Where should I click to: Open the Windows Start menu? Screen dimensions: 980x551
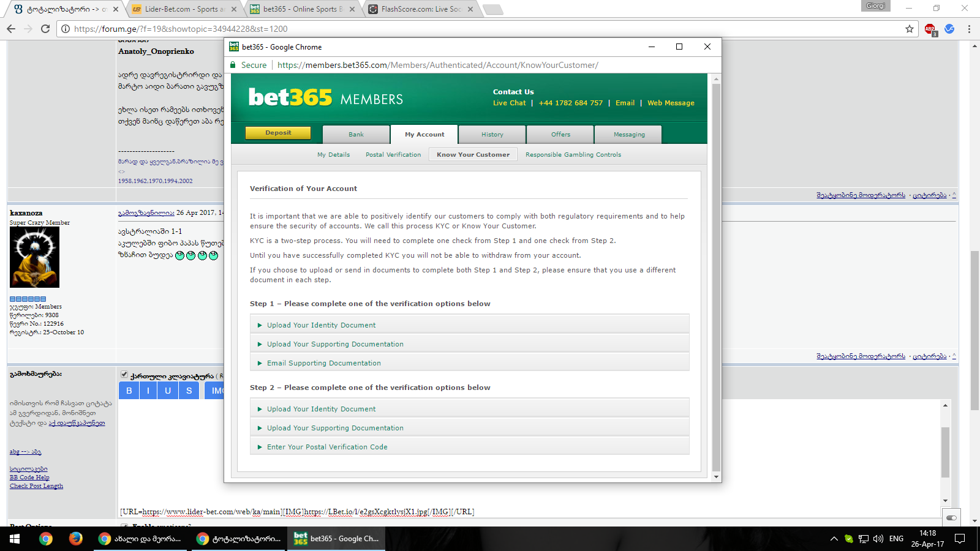click(x=15, y=539)
